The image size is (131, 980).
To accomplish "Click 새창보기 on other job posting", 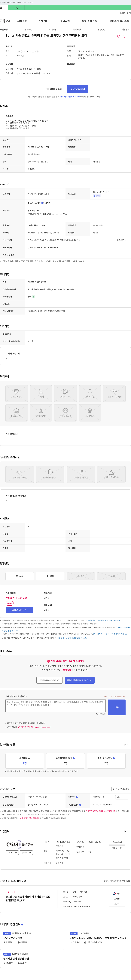I will 117,904.
